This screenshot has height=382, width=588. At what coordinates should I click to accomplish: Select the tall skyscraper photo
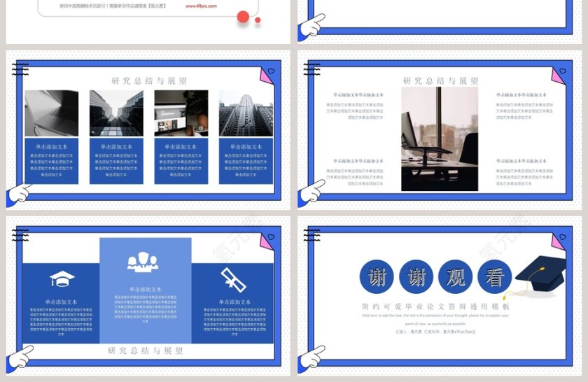[246, 113]
